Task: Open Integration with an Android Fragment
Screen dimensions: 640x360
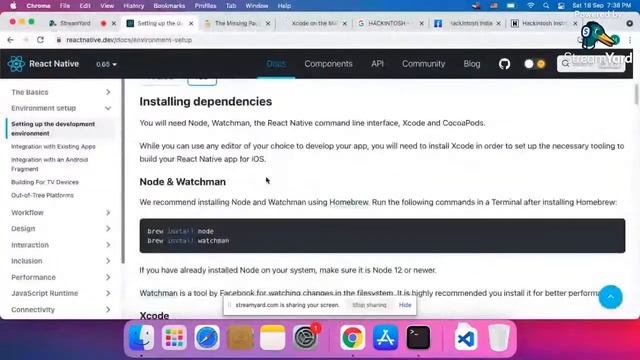Action: 49,164
